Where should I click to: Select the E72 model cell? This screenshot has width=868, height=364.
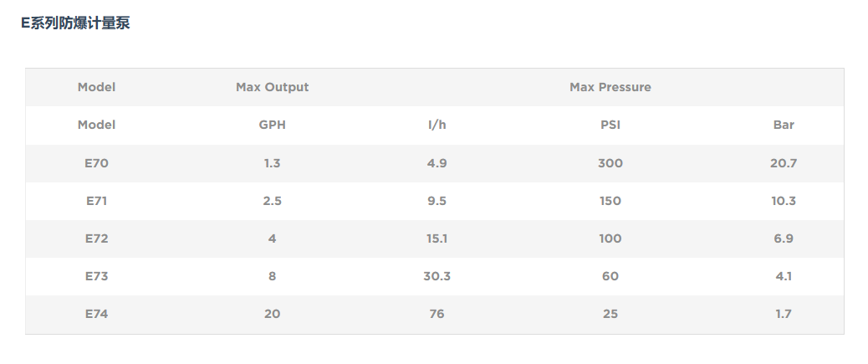(96, 238)
